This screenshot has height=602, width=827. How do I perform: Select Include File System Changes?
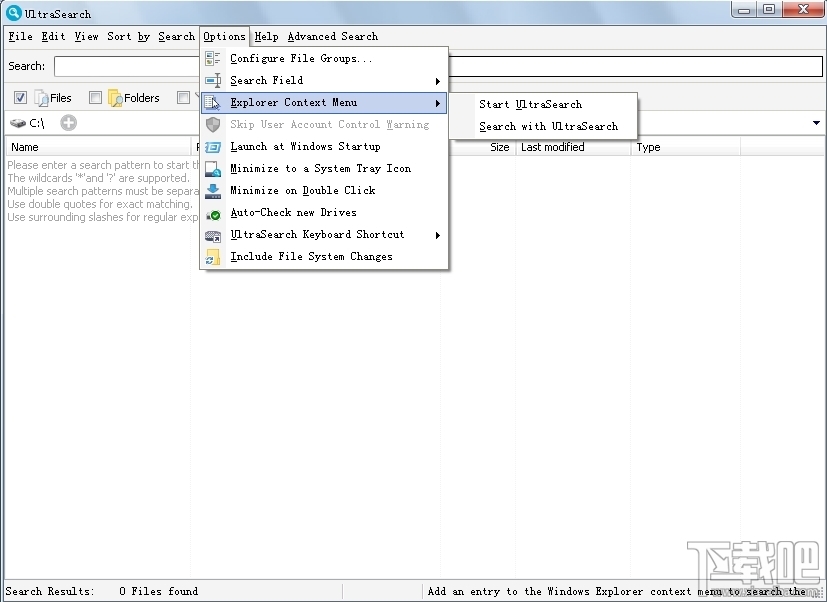pyautogui.click(x=324, y=256)
